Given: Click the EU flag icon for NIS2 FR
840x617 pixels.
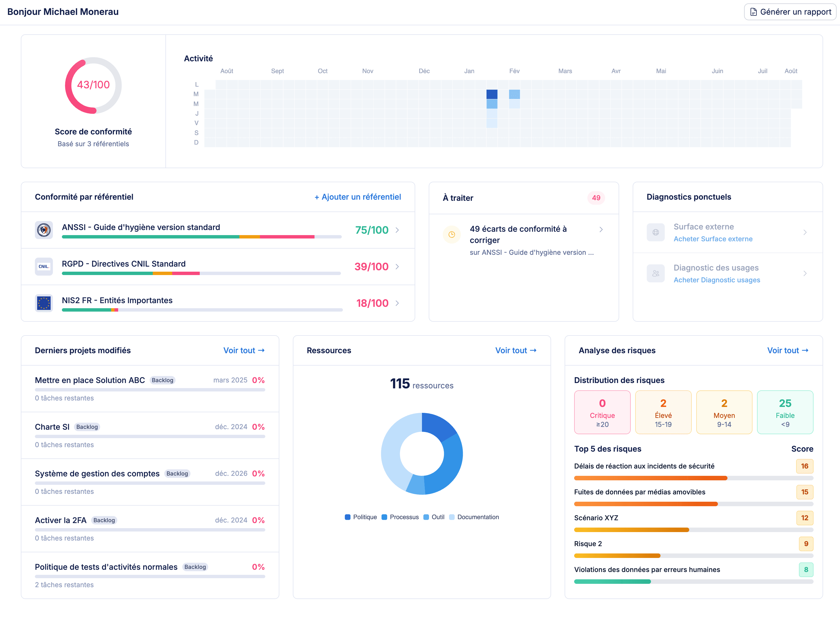Looking at the screenshot, I should (44, 303).
